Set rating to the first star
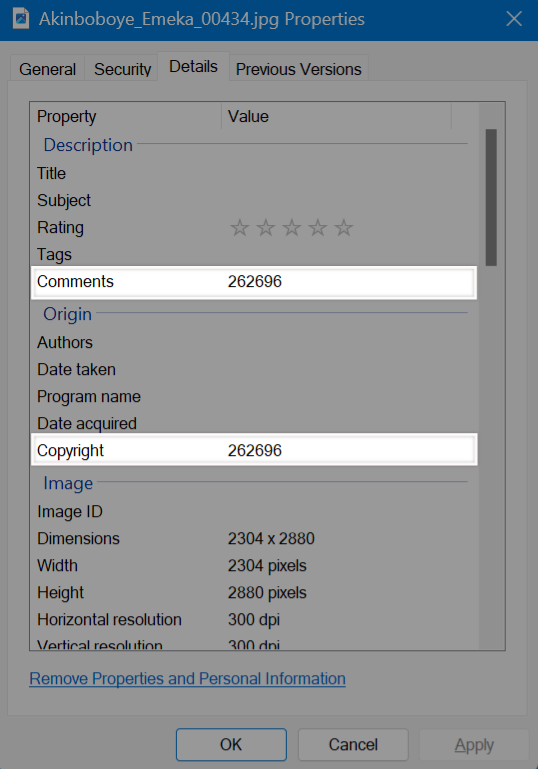 [x=240, y=228]
